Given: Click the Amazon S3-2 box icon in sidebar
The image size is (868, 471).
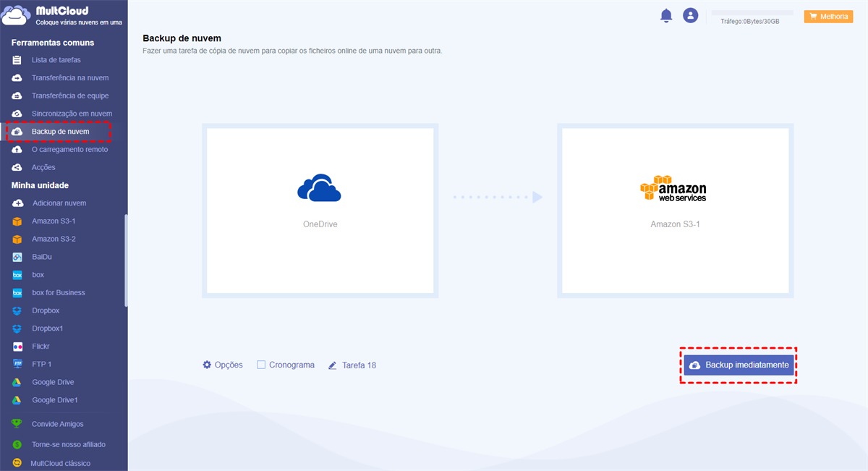Looking at the screenshot, I should click(17, 239).
